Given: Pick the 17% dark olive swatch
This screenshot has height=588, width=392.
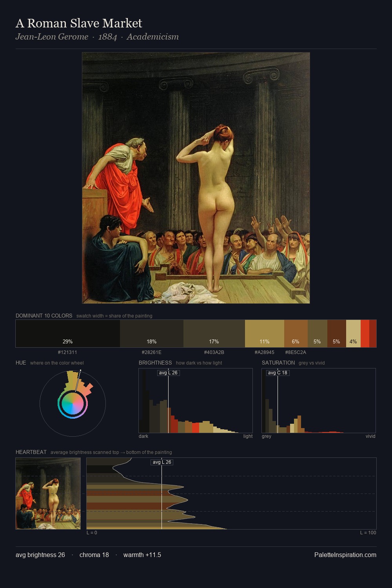Looking at the screenshot, I should (214, 334).
